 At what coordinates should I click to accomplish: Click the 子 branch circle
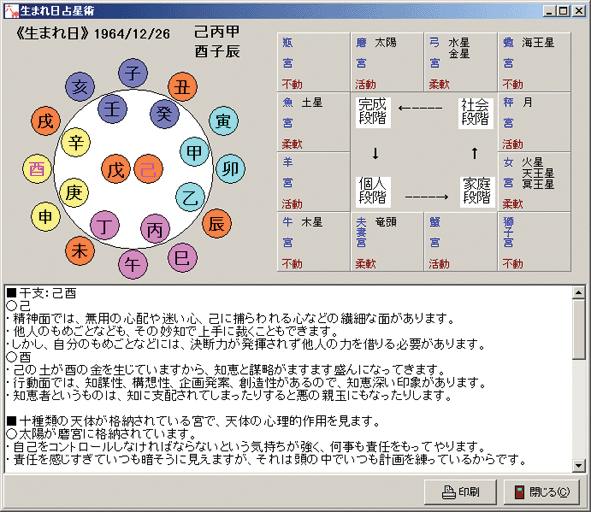pos(133,73)
